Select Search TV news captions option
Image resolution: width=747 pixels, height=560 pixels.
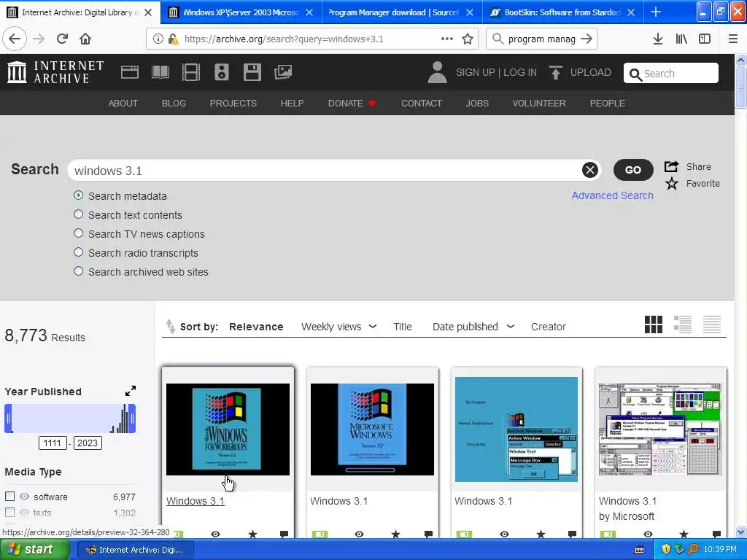point(79,233)
